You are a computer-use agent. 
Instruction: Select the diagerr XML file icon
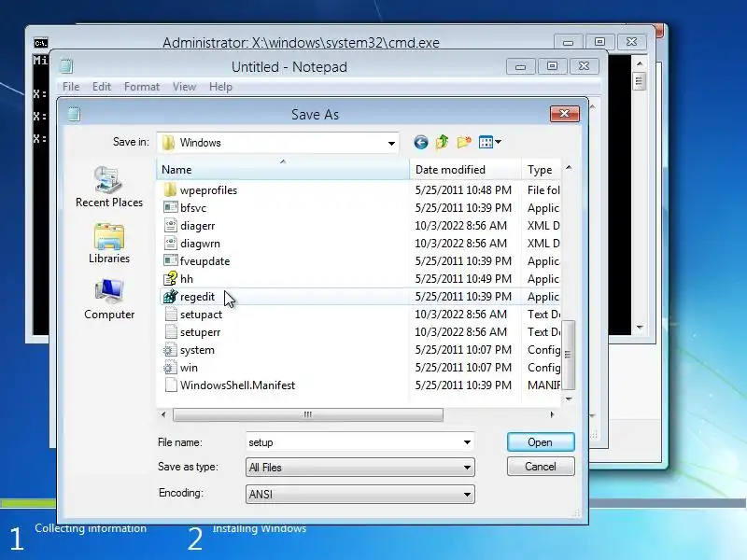[x=170, y=225]
